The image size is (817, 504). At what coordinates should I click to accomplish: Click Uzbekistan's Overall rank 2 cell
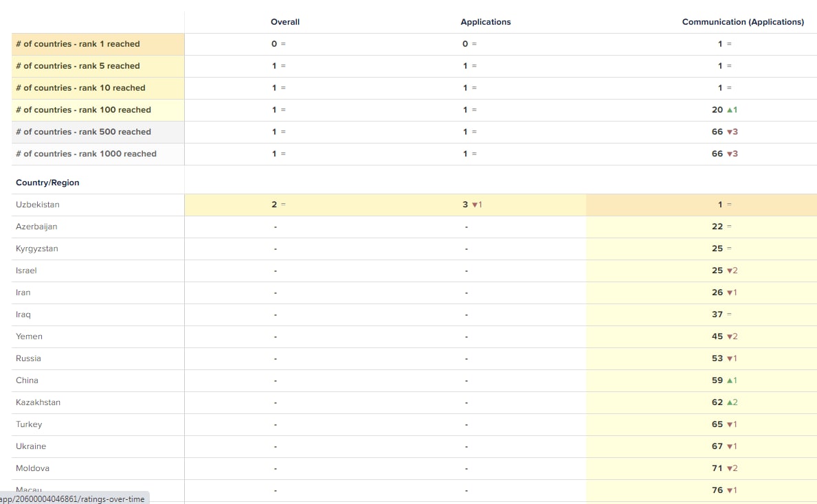tap(278, 205)
